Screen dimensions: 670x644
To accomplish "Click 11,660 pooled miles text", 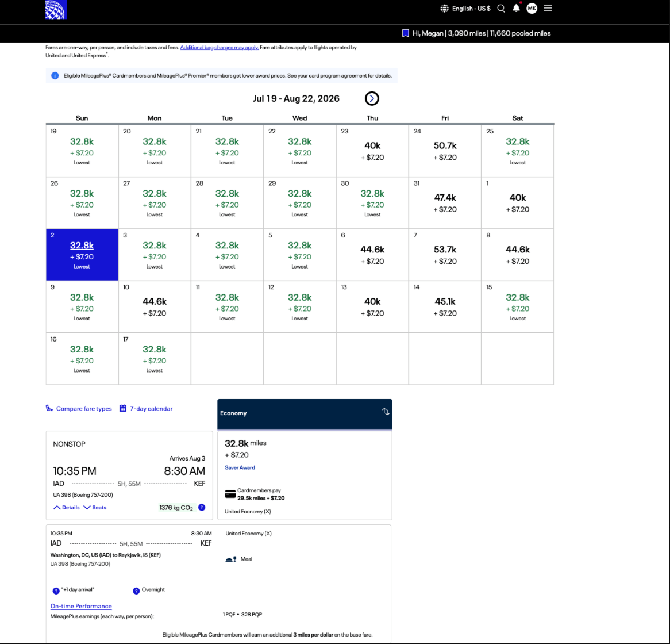I will click(520, 33).
